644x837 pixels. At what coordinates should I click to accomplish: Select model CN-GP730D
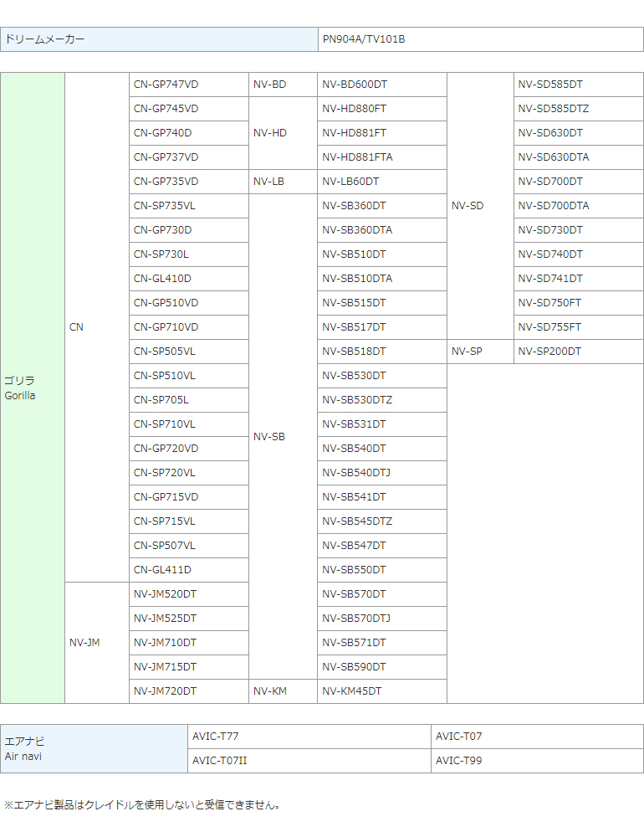189,230
